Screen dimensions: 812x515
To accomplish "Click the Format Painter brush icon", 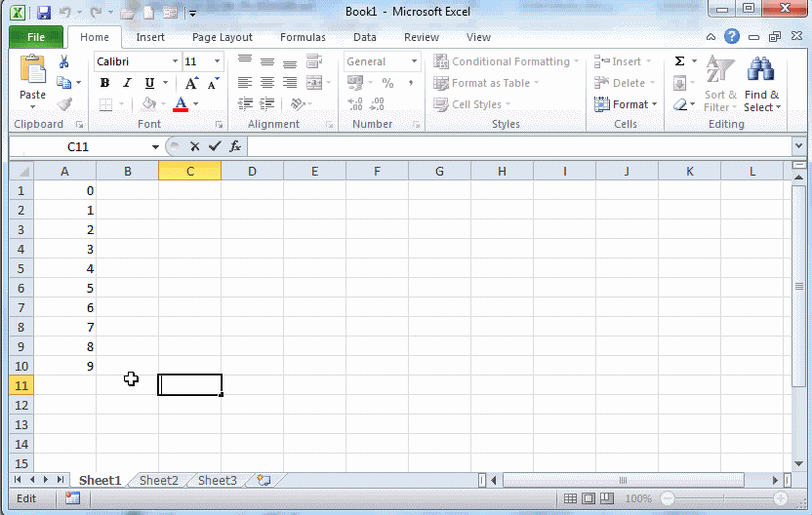I will 64,104.
